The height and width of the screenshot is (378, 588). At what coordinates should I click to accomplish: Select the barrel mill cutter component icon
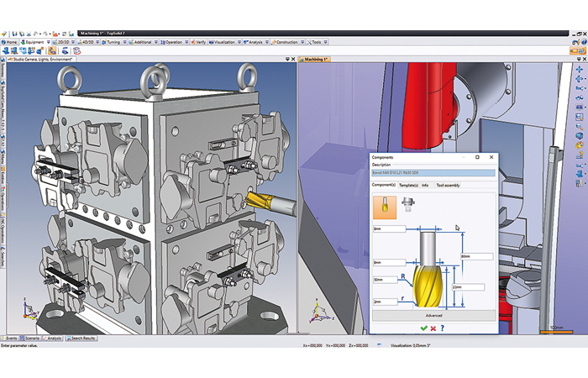click(384, 204)
